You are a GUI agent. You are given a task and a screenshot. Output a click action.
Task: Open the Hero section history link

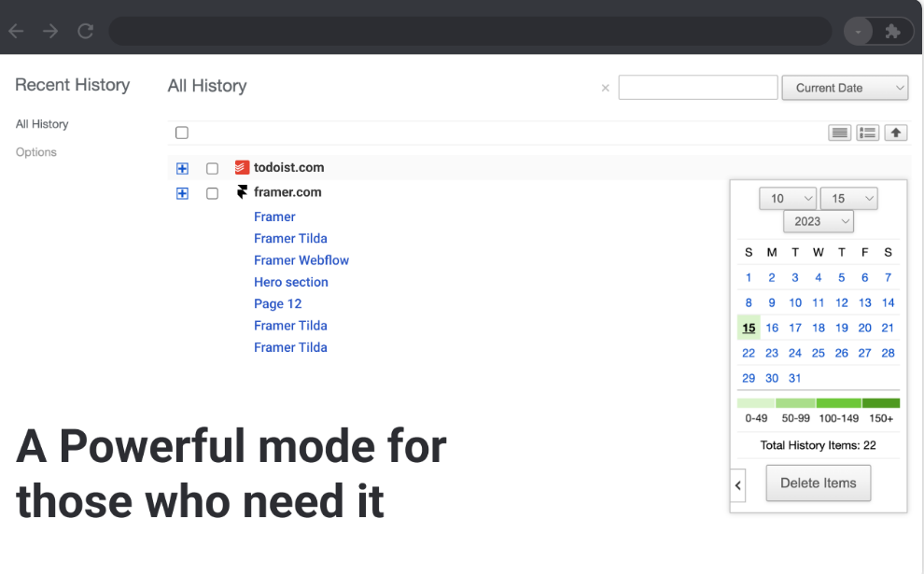[291, 282]
